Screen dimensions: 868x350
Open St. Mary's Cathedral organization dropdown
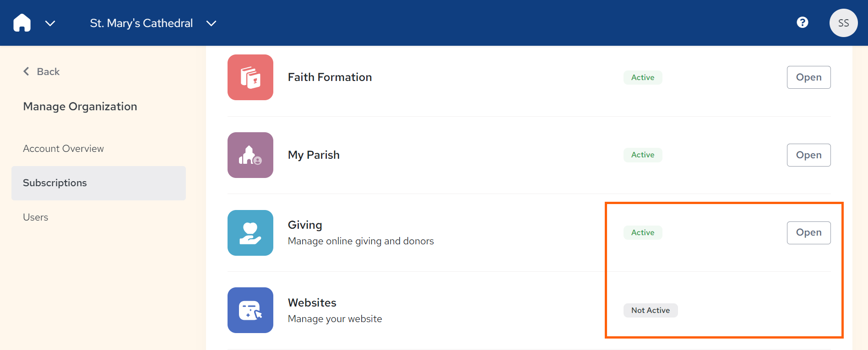click(x=141, y=23)
